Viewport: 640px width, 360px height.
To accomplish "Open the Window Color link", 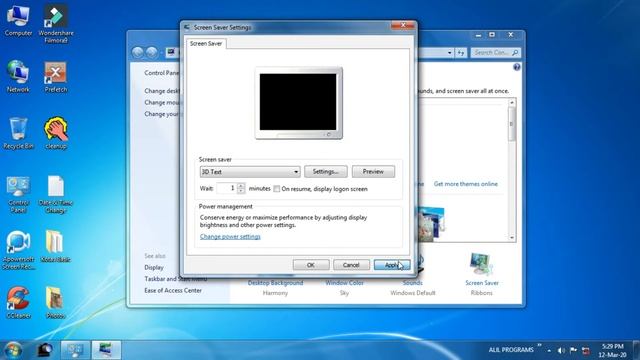I will click(344, 283).
